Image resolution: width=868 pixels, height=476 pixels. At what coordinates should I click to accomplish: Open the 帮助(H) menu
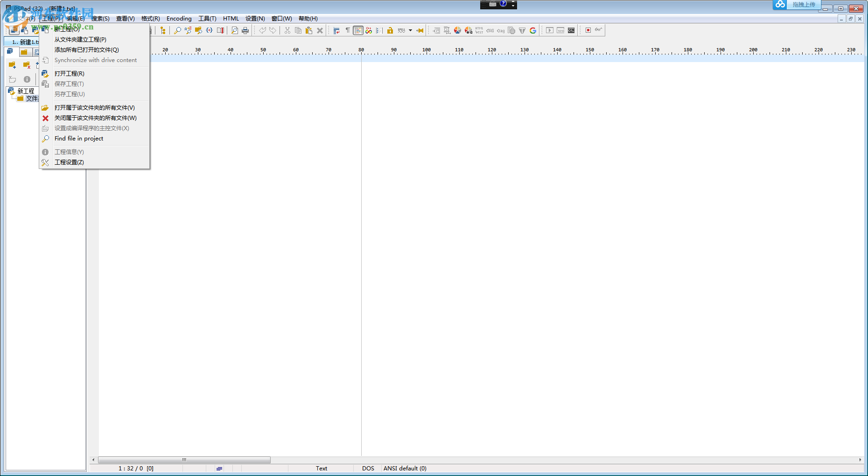(308, 19)
